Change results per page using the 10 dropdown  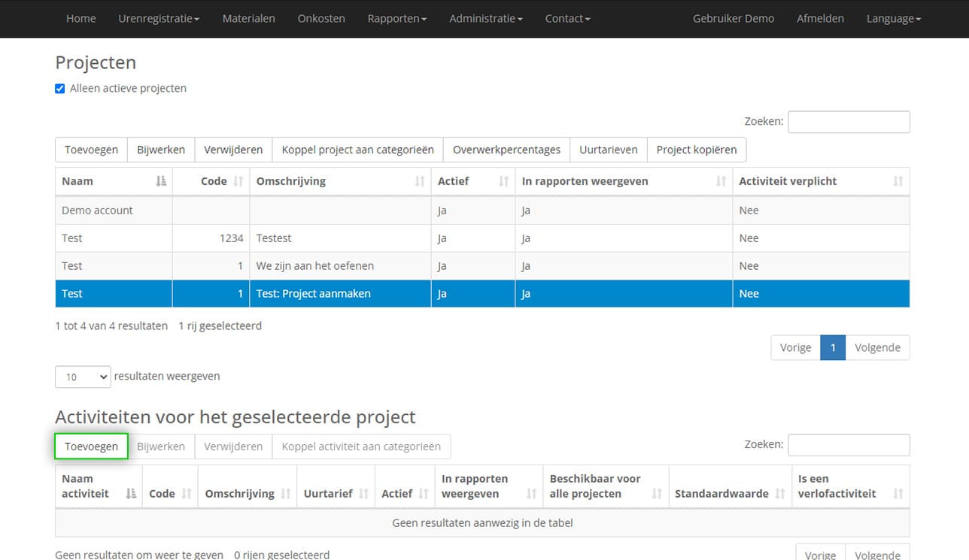(82, 377)
